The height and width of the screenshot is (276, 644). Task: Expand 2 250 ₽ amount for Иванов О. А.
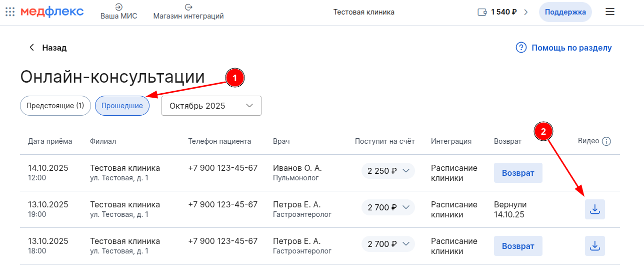[x=388, y=171]
